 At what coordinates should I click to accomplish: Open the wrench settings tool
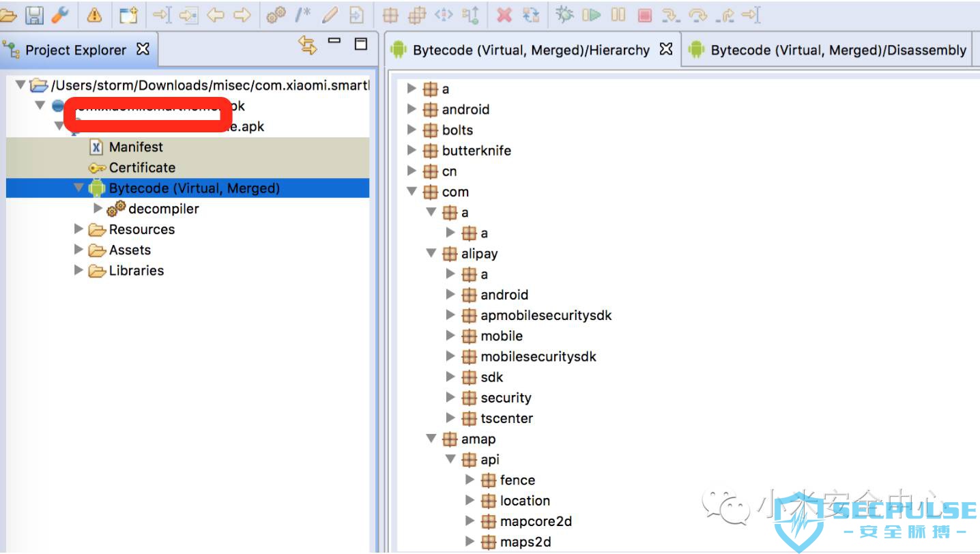point(60,14)
